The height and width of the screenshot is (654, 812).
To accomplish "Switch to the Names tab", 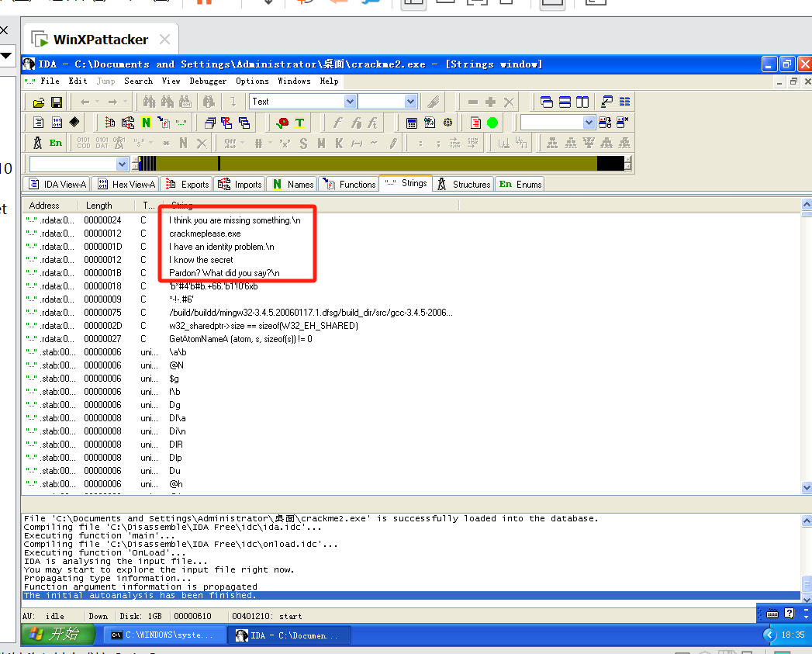I will [292, 184].
